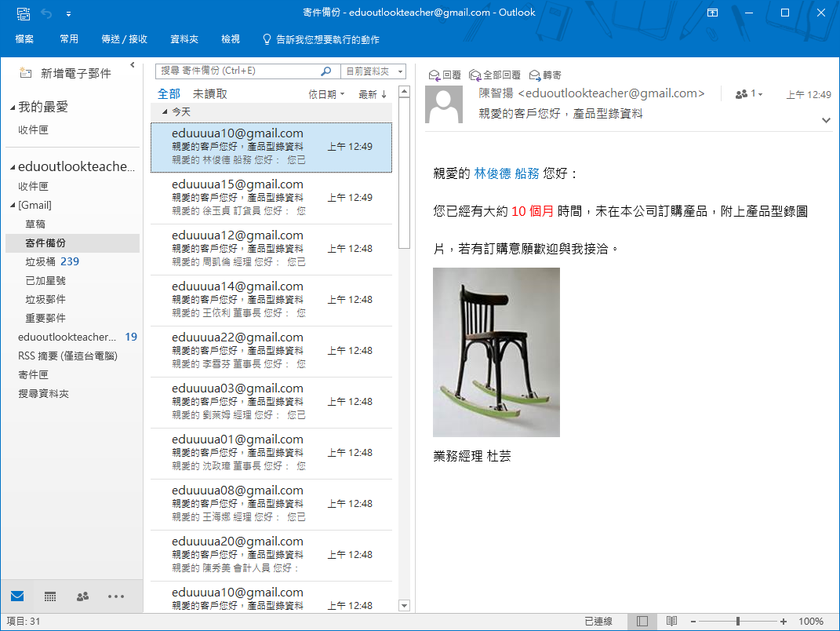This screenshot has width=840, height=631.
Task: Click the search magnifier icon
Action: (326, 71)
